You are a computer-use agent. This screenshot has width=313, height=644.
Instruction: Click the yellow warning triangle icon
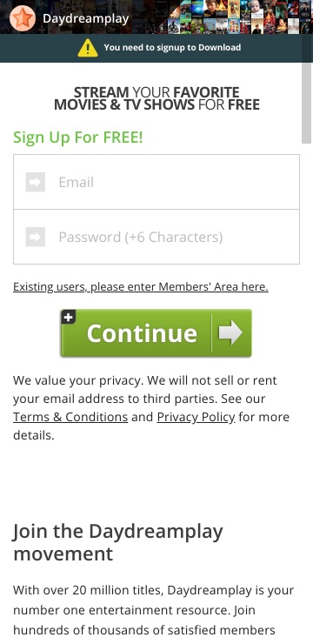tap(88, 48)
